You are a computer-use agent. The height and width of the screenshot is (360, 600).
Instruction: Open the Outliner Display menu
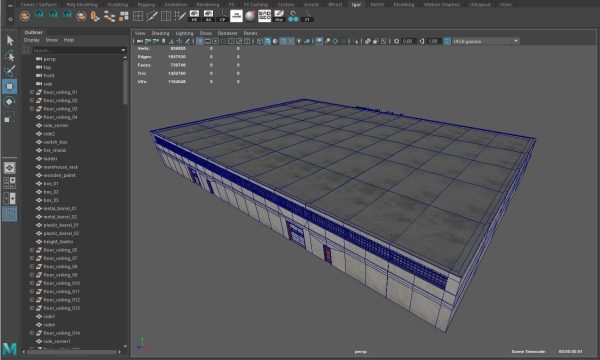click(x=32, y=40)
